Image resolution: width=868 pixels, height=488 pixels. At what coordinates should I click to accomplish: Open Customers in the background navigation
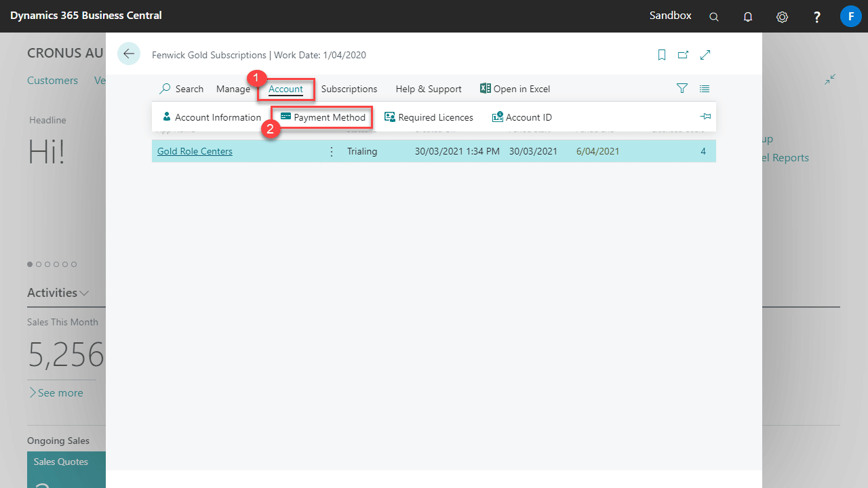click(x=52, y=80)
